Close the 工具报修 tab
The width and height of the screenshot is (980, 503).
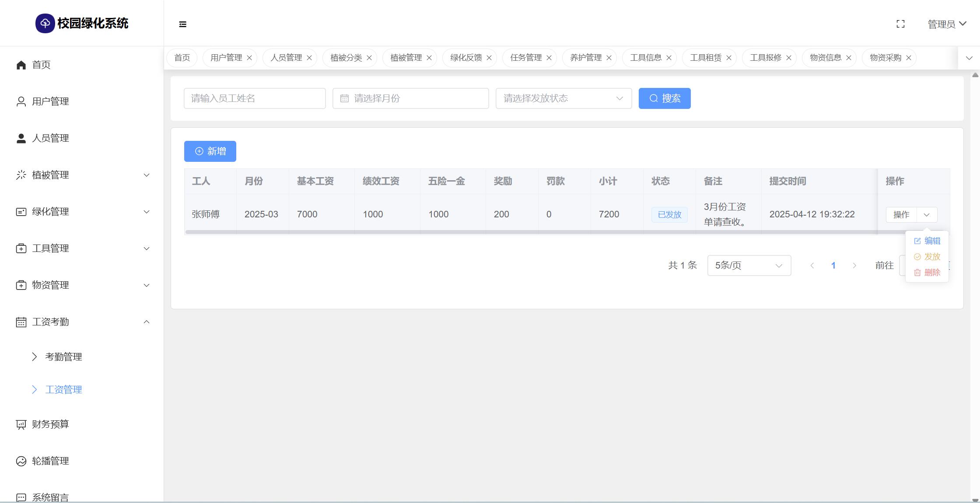click(789, 58)
